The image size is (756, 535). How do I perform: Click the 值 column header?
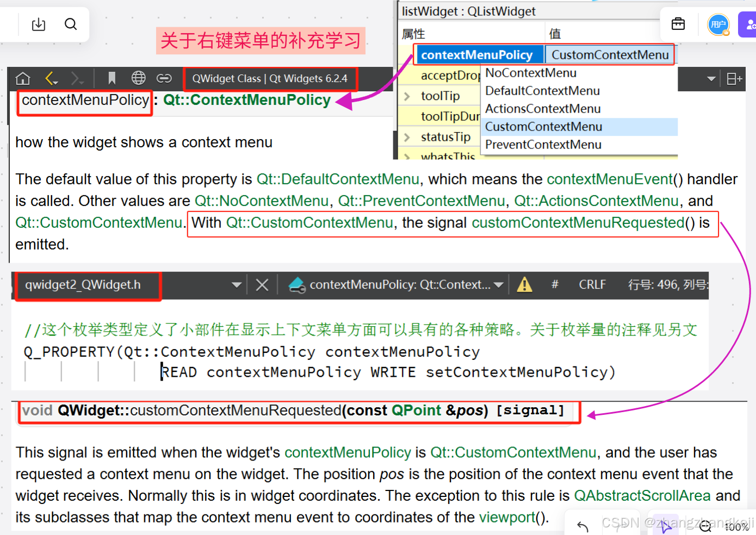tap(555, 34)
